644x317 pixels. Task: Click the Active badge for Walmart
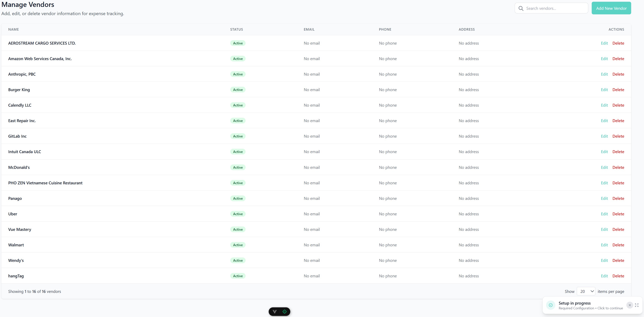pyautogui.click(x=238, y=245)
